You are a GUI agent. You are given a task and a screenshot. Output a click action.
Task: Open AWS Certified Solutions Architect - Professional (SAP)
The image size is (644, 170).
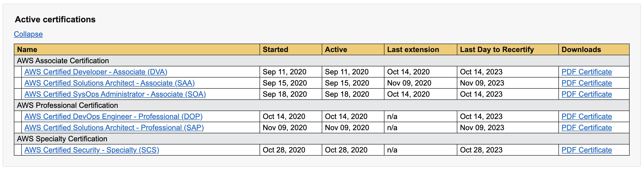[x=114, y=127]
